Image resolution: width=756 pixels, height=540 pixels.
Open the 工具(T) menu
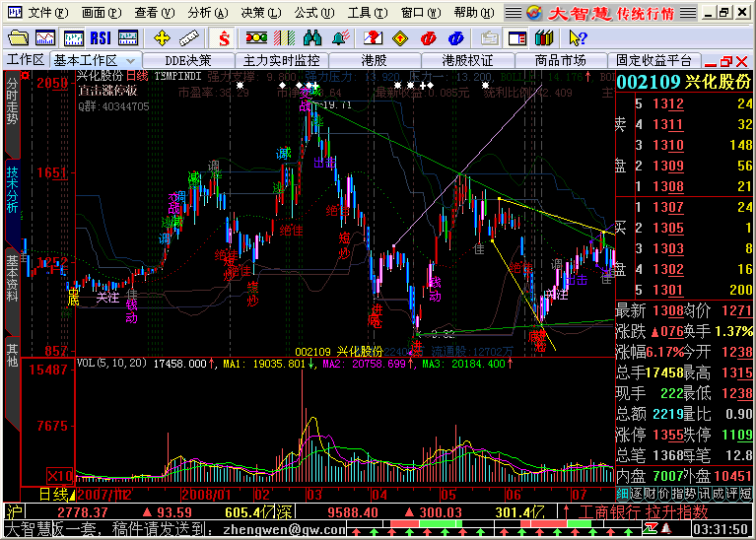(x=368, y=13)
